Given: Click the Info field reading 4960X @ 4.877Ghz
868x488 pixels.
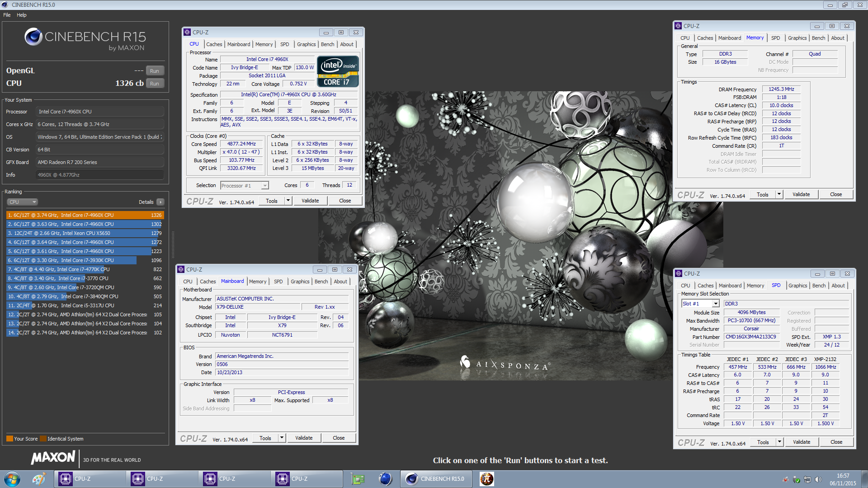Looking at the screenshot, I should click(x=99, y=175).
